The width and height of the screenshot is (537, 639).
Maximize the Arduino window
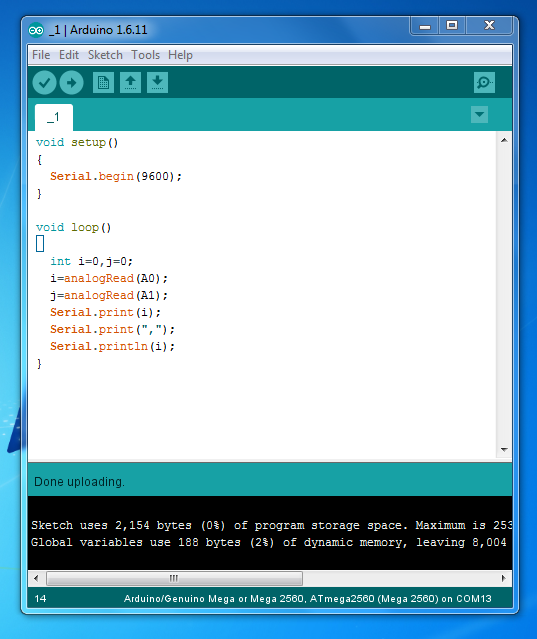[452, 26]
